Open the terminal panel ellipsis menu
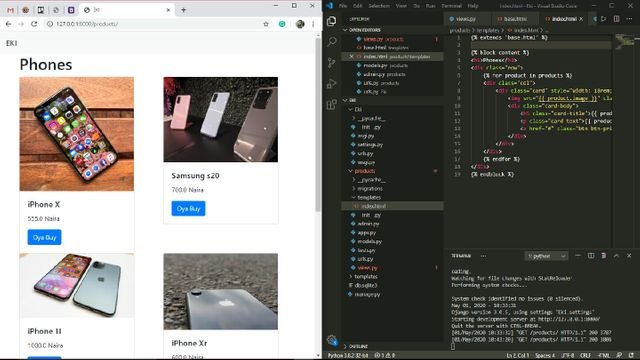 (483, 256)
